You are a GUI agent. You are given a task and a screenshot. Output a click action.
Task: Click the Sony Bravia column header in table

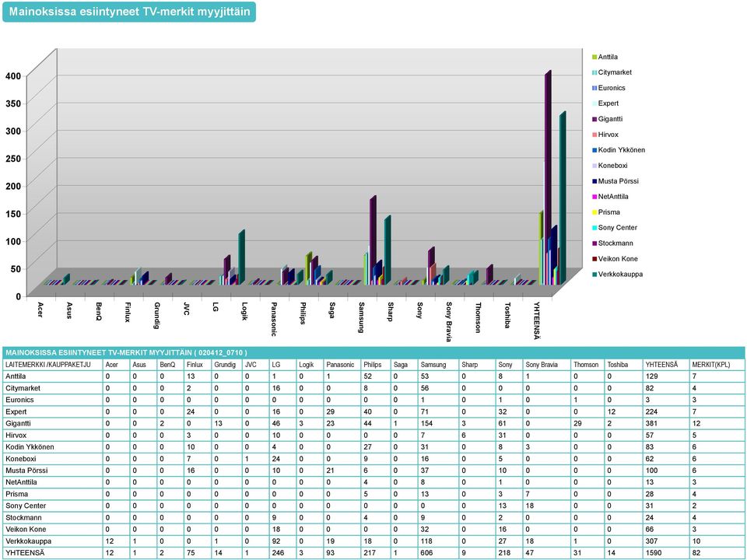coord(542,365)
